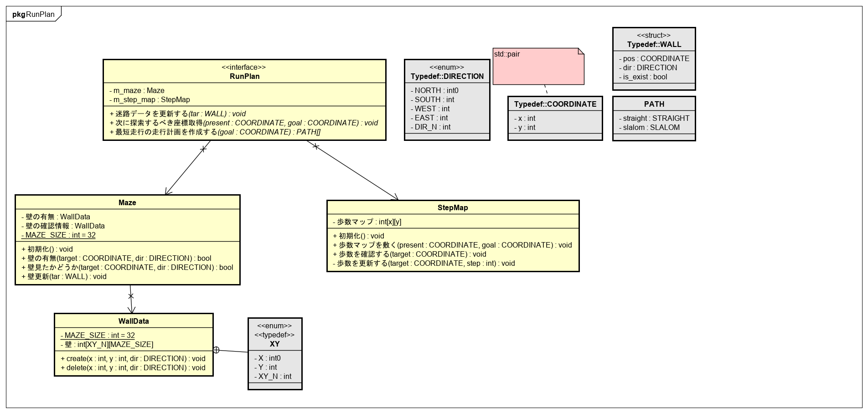The width and height of the screenshot is (868, 414).
Task: Select the Typedef::DIRECTION enum title
Action: [x=447, y=76]
